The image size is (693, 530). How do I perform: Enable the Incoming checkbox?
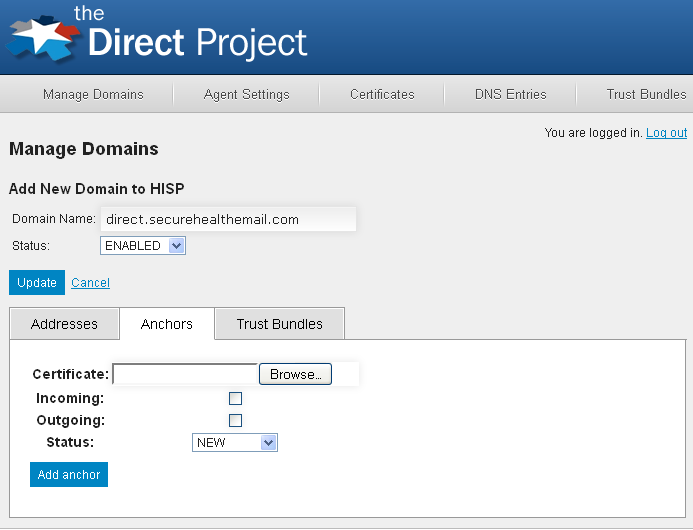point(235,398)
